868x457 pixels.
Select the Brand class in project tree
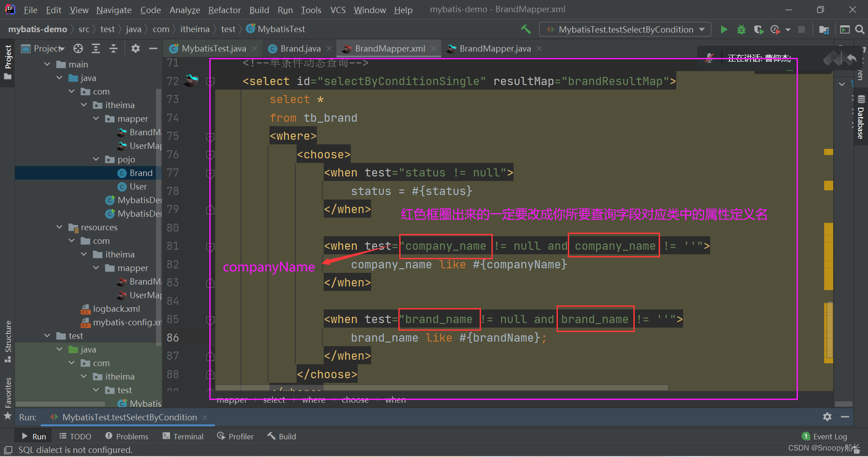point(141,173)
